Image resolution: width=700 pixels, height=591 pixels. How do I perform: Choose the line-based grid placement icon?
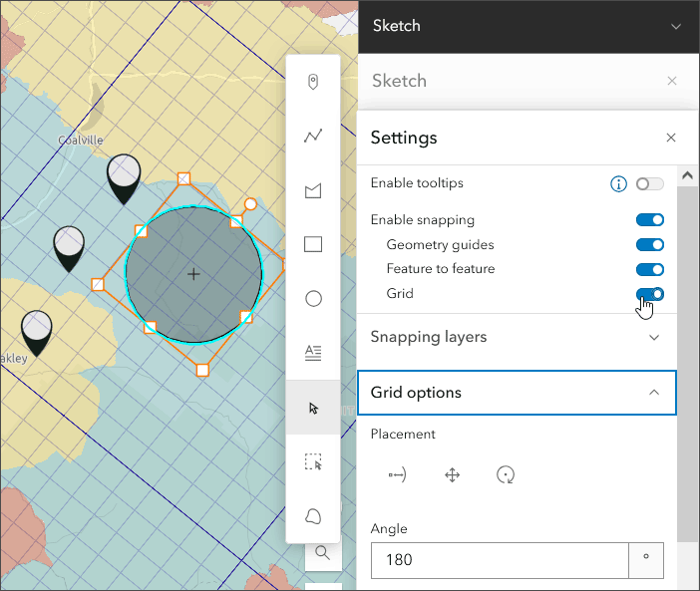397,475
